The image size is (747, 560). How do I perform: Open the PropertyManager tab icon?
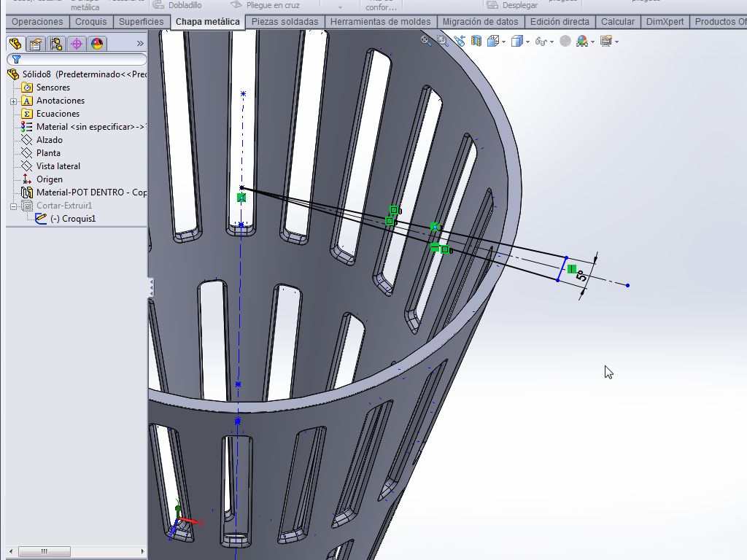coord(36,44)
